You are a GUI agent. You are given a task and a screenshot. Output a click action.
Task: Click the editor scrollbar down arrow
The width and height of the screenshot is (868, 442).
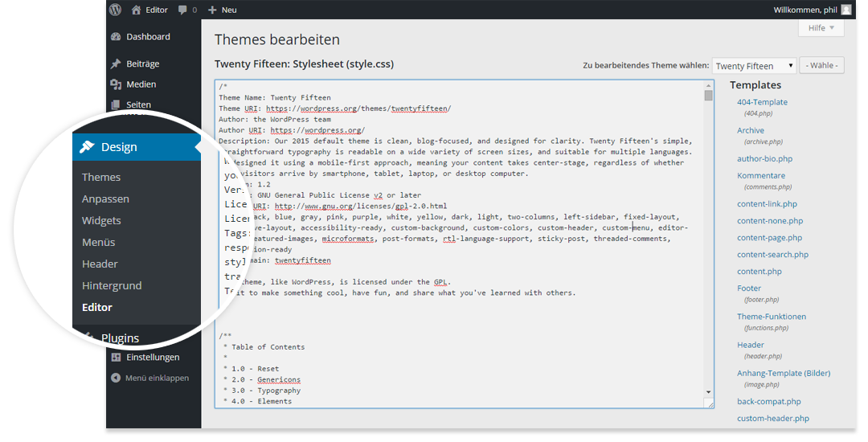tap(708, 391)
